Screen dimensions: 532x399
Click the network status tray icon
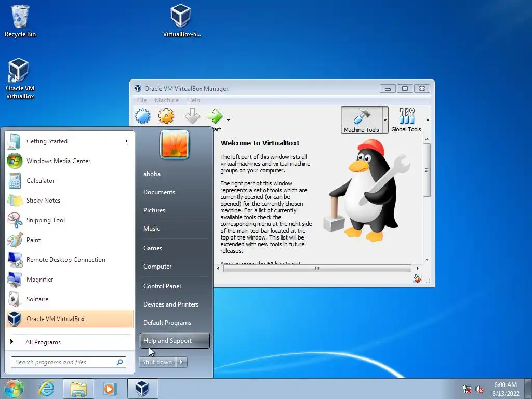point(467,390)
